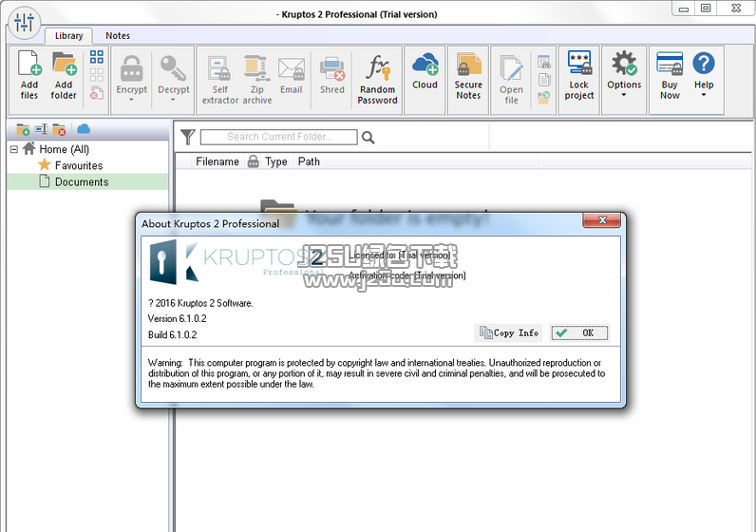Click the small document icon beside Open file
The image size is (756, 532).
click(x=544, y=79)
